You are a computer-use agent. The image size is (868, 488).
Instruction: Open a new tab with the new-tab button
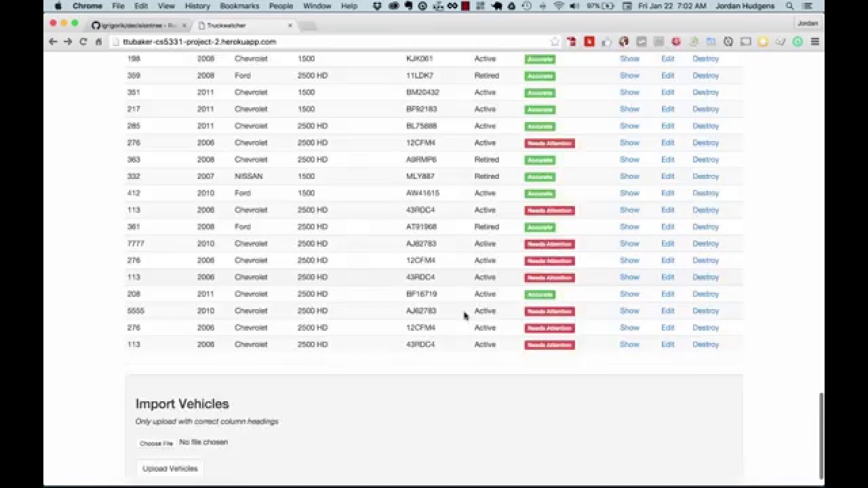[x=307, y=26]
